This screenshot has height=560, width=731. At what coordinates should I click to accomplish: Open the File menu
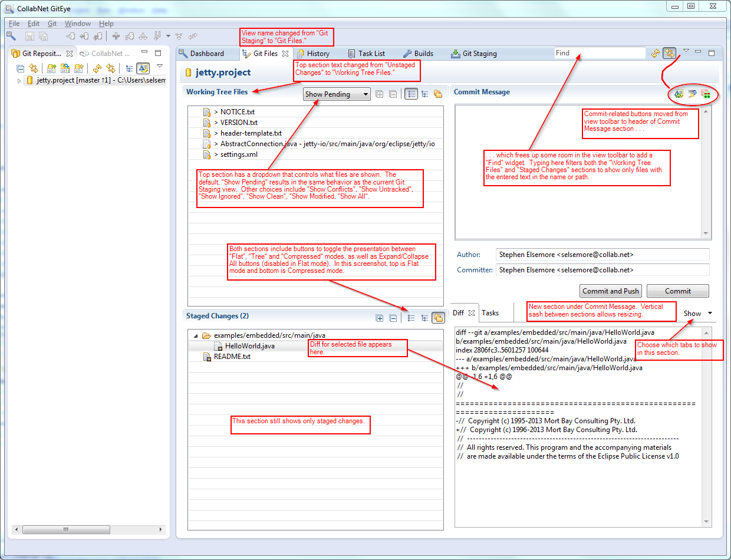pyautogui.click(x=14, y=24)
